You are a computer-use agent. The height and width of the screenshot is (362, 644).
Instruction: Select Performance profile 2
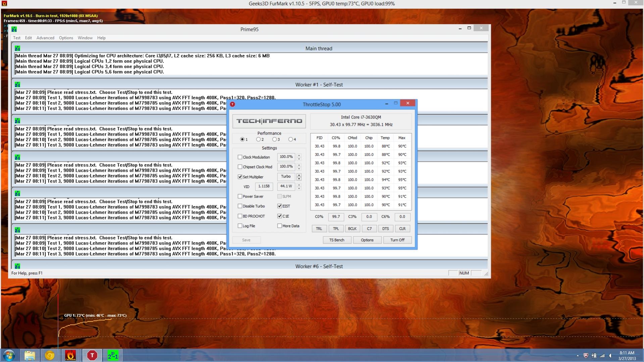pos(258,139)
